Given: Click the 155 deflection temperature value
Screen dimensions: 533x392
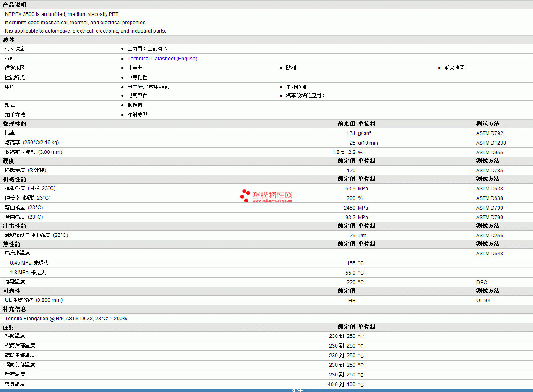Looking at the screenshot, I should pos(351,263).
